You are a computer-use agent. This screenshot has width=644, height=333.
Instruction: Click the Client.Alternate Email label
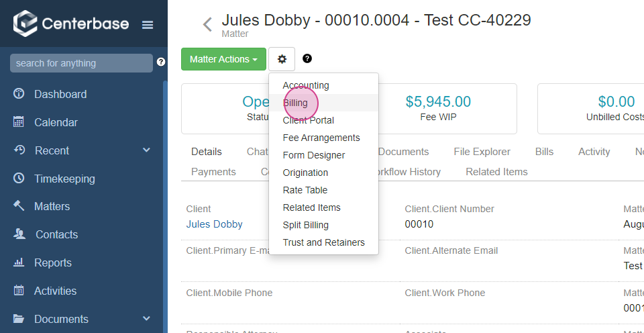click(x=451, y=250)
